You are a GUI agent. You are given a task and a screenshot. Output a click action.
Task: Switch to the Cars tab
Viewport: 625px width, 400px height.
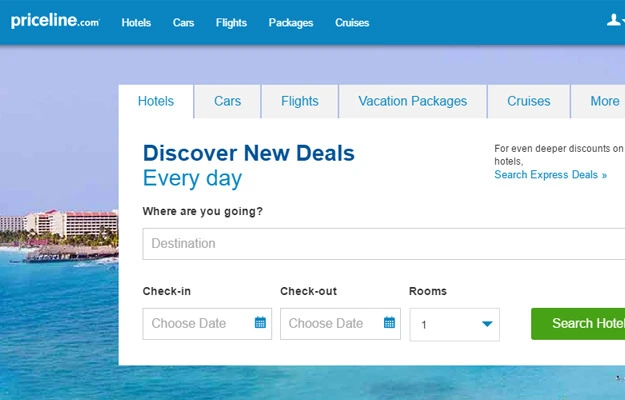227,101
